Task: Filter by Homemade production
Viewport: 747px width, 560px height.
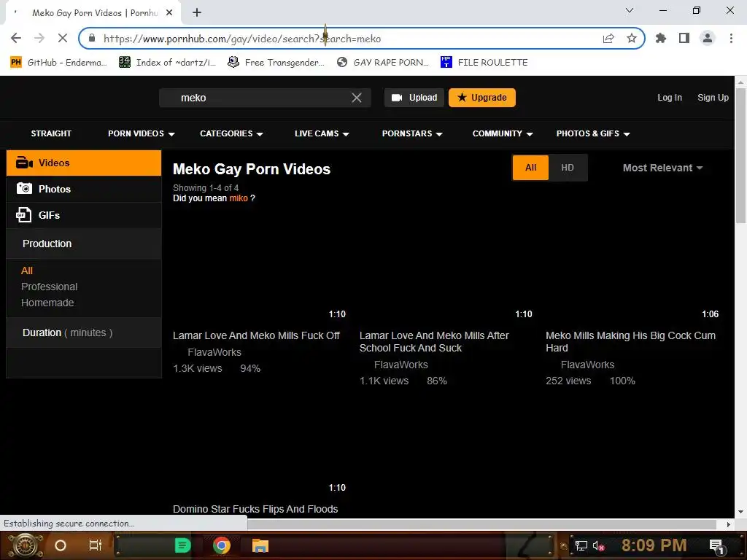Action: coord(47,303)
